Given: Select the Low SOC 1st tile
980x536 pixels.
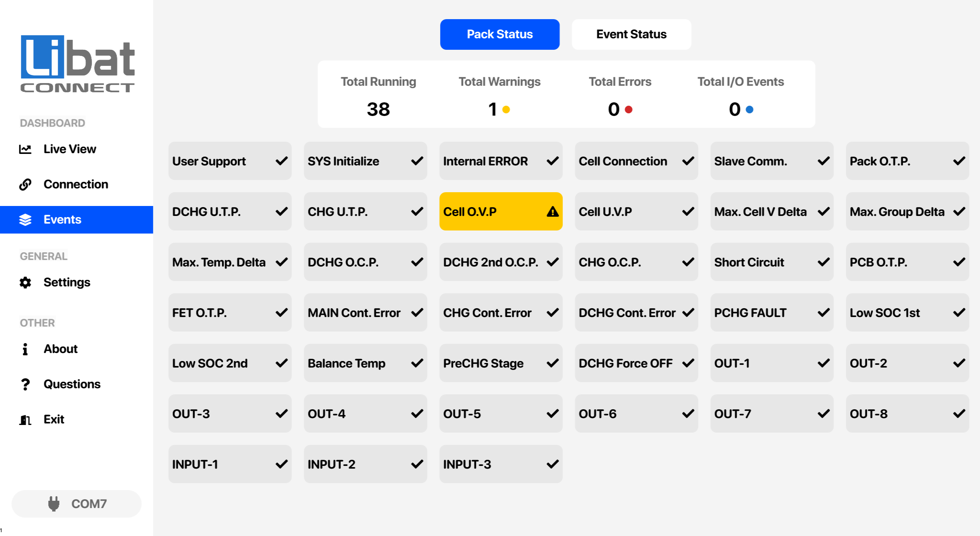Looking at the screenshot, I should tap(907, 312).
